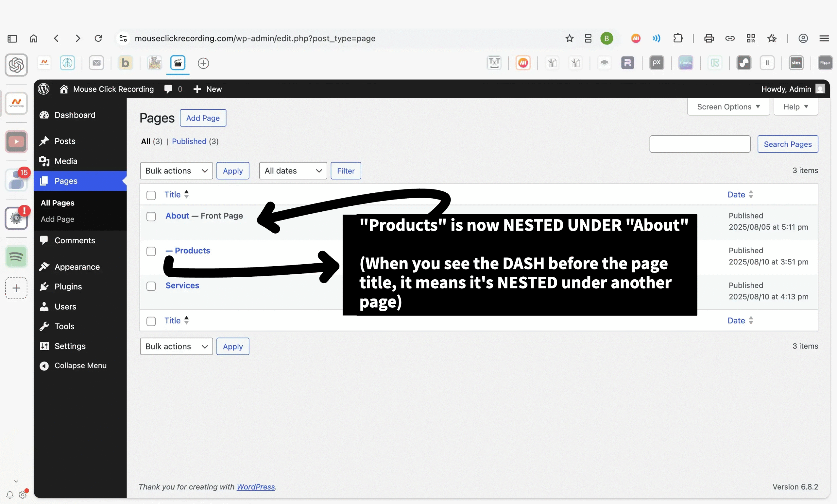Go to Appearance menu item
This screenshot has width=837, height=504.
[77, 267]
